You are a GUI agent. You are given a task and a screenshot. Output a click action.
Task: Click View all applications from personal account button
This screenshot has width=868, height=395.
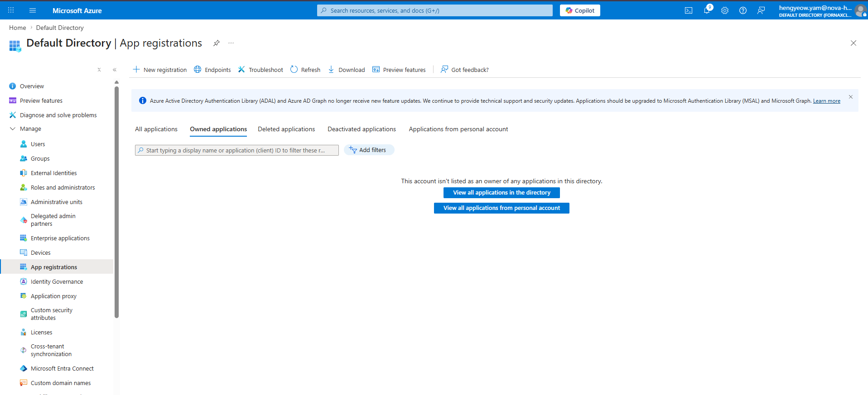tap(502, 208)
